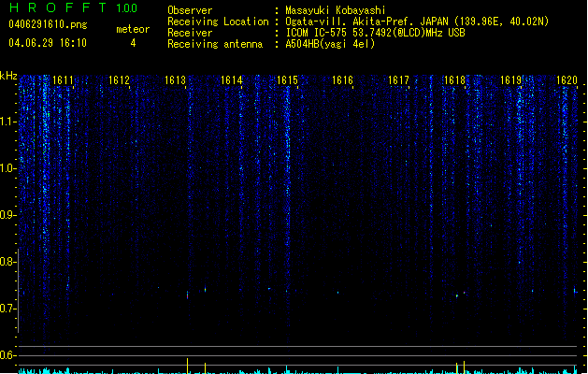Click the receiver ICOM IC-575 text

click(x=376, y=33)
